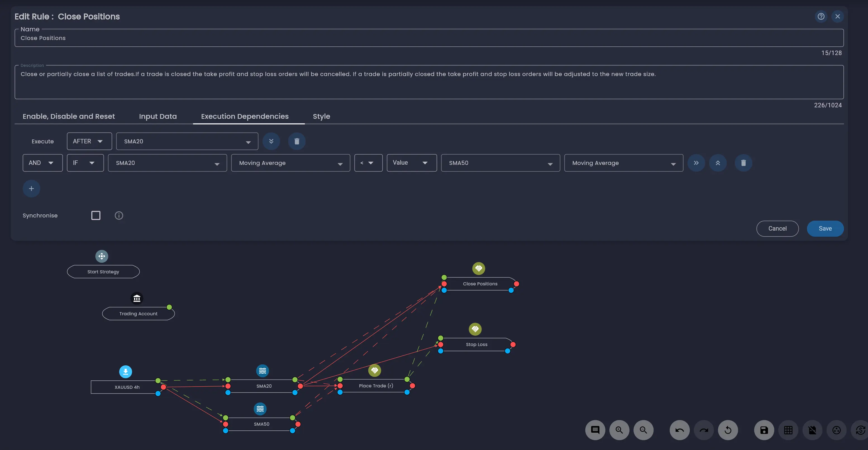Click the plus add condition button
868x450 pixels.
[31, 189]
